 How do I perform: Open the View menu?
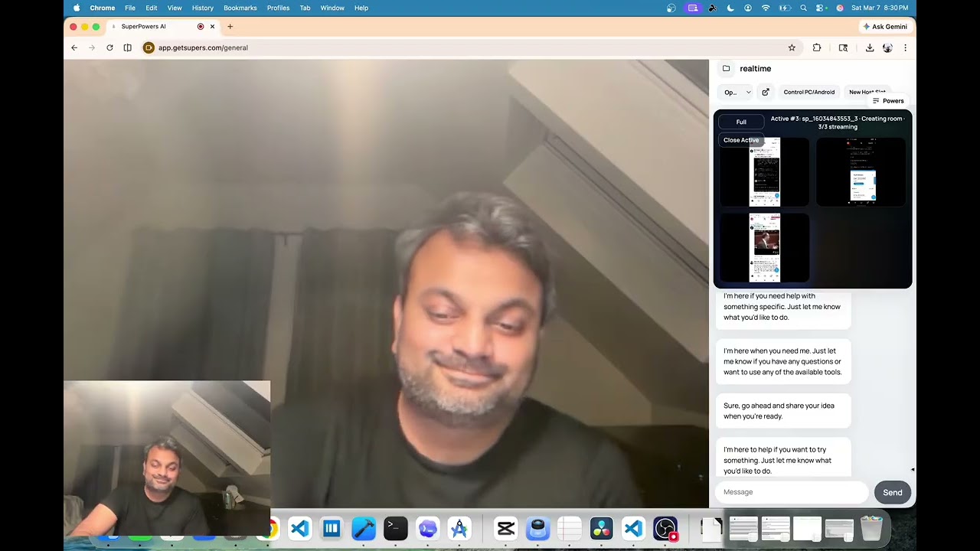(175, 8)
